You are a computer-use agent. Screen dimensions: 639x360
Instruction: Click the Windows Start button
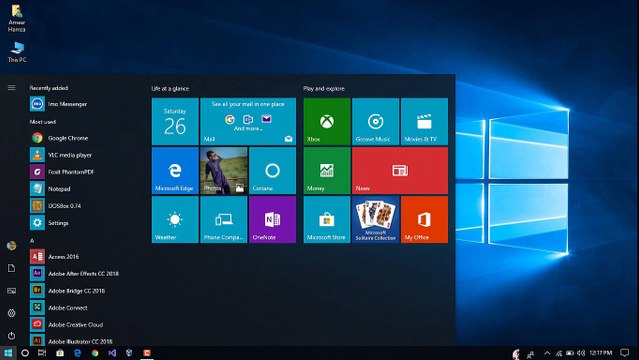click(8, 353)
